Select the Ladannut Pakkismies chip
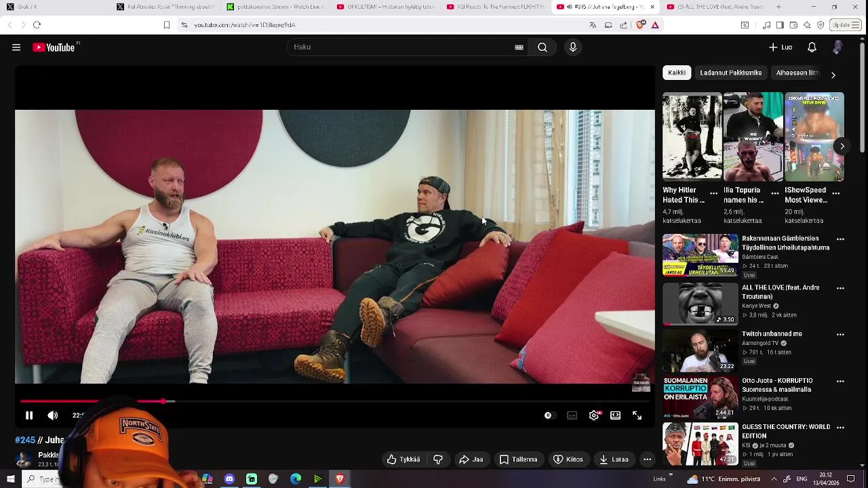The image size is (868, 488). pos(731,73)
